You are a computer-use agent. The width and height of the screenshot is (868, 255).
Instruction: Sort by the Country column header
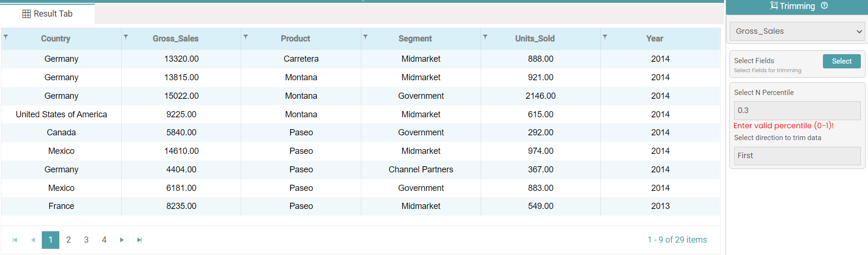coord(56,38)
